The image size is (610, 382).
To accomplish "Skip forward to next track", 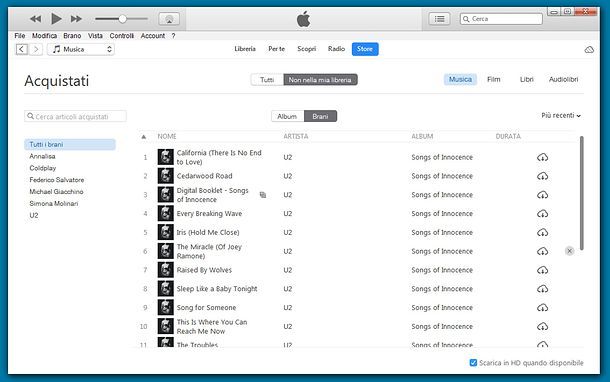I will (76, 19).
